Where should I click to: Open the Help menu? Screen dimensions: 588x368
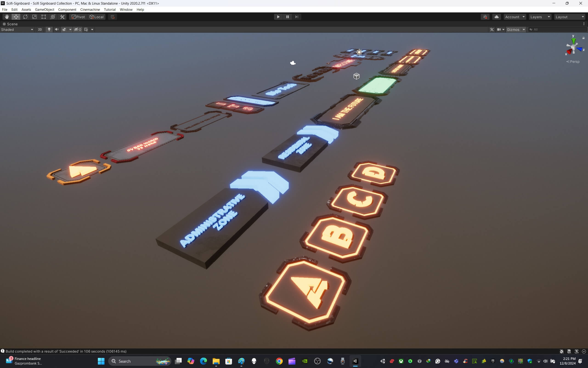[140, 9]
